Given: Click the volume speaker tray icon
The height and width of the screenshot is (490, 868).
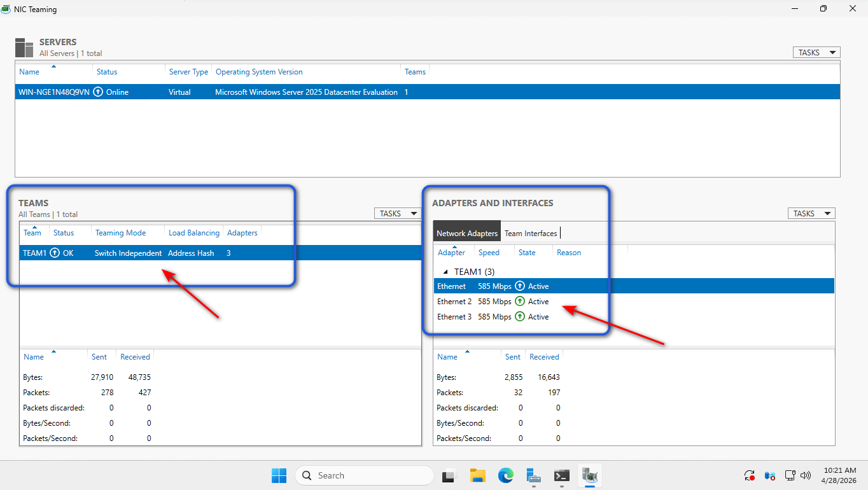Looking at the screenshot, I should click(806, 475).
